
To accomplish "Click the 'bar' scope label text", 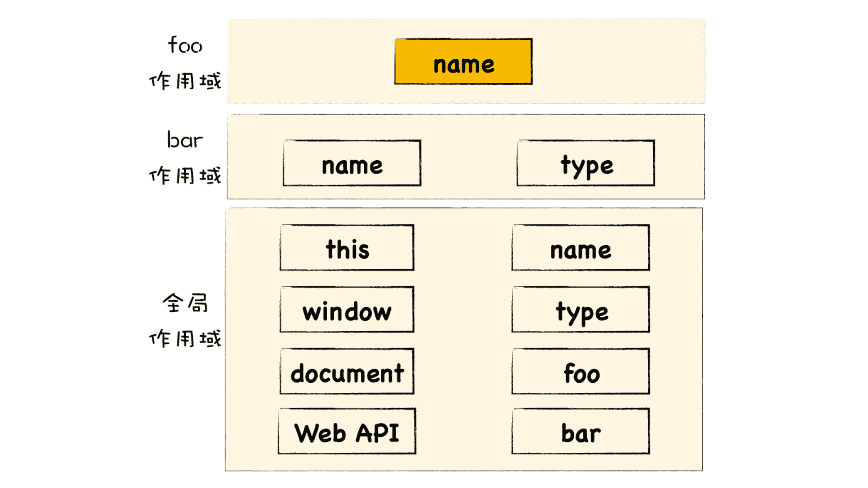I will pyautogui.click(x=185, y=140).
